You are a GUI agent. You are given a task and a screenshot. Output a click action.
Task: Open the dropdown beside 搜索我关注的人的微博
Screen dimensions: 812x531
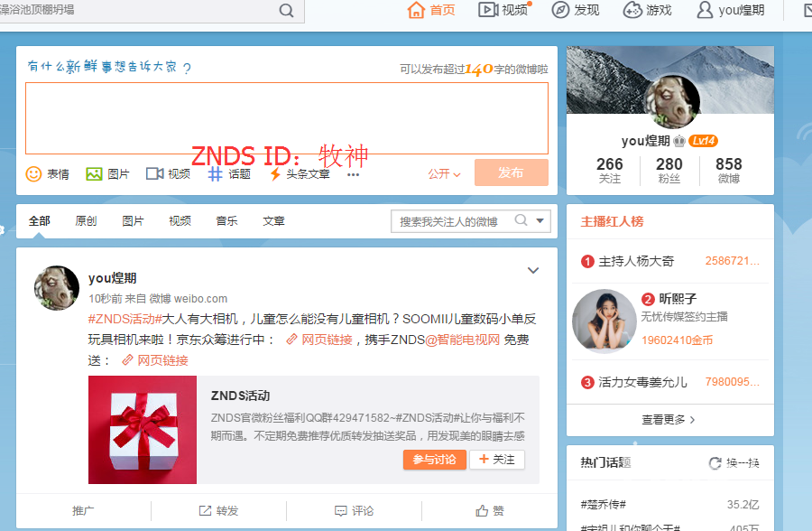[539, 219]
